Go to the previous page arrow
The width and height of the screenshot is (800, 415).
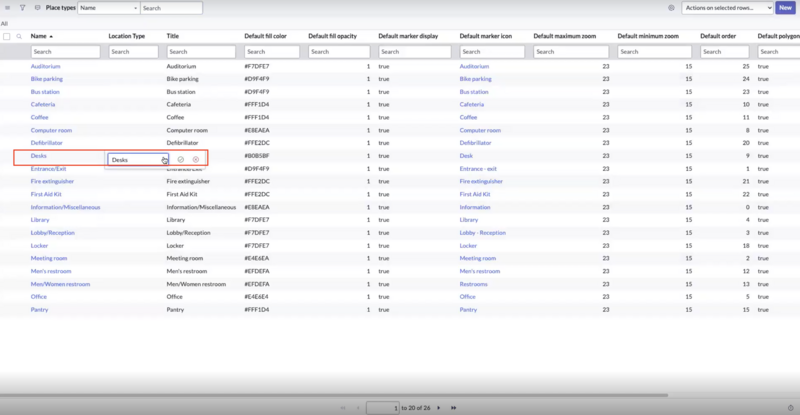coord(358,408)
